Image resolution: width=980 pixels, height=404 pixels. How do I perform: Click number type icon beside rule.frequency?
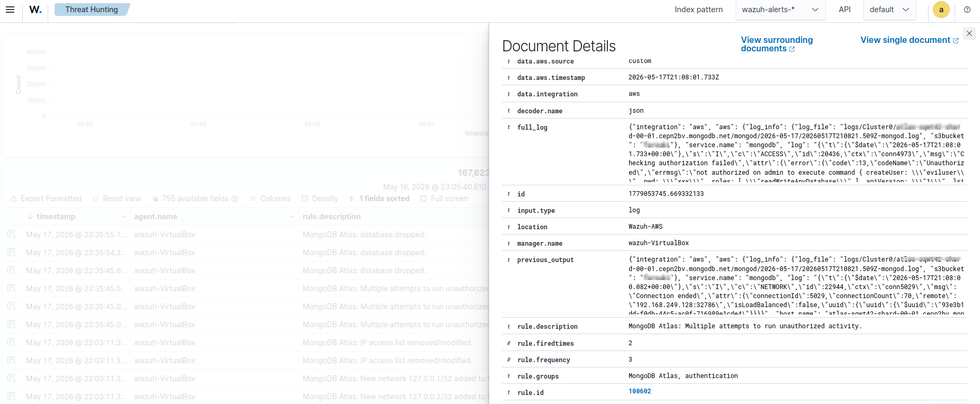pos(509,360)
